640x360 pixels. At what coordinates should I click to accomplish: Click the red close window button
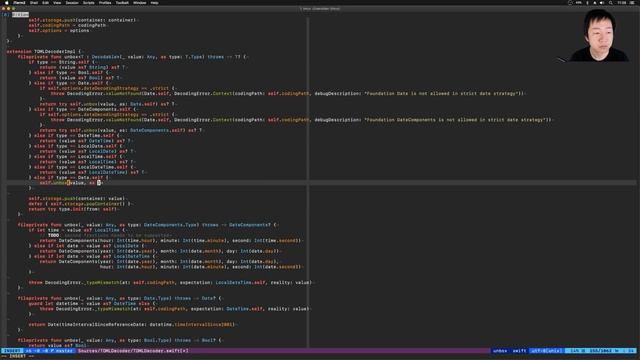(3, 8)
